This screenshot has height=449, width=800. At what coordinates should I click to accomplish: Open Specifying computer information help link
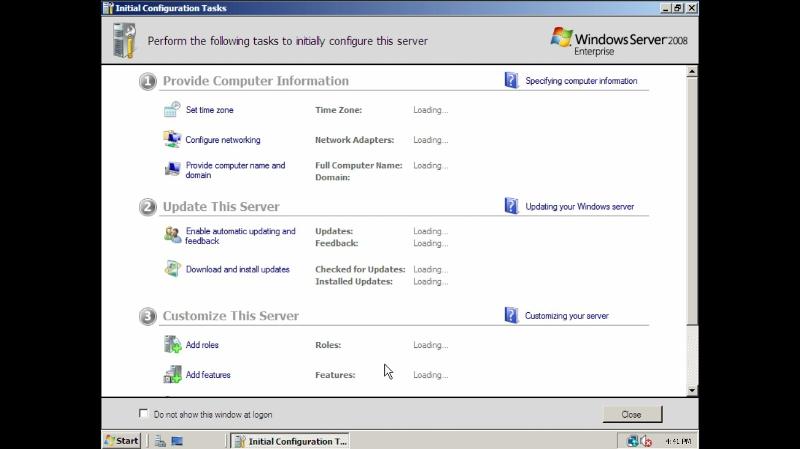pyautogui.click(x=581, y=81)
